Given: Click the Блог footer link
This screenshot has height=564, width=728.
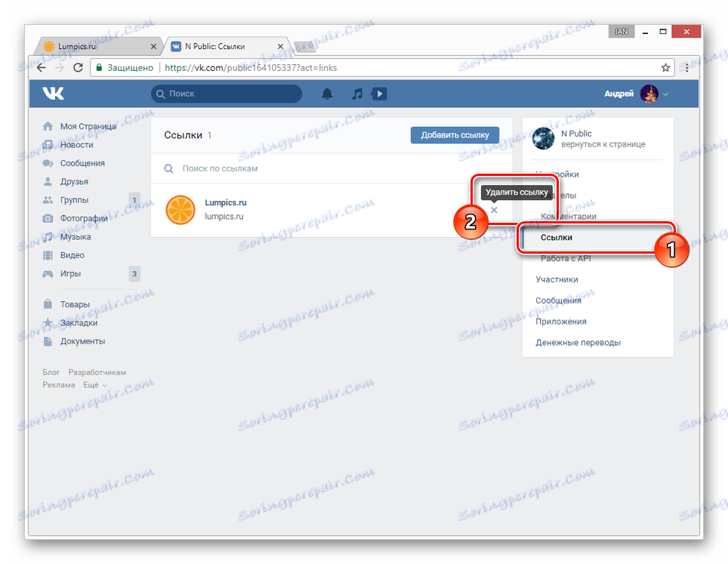Looking at the screenshot, I should coord(51,372).
